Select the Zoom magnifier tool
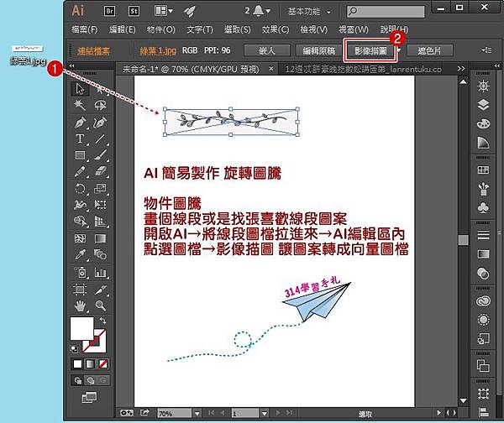Screen dimensions: 504x423 click(x=100, y=305)
